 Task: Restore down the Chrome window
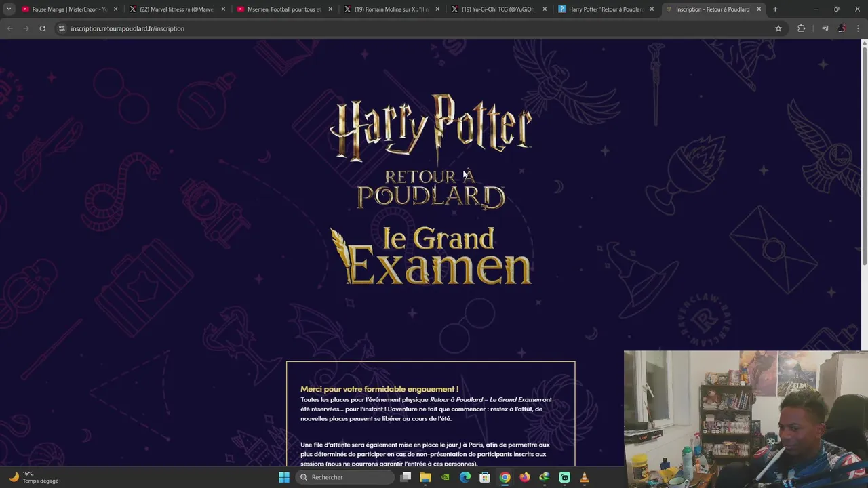837,9
